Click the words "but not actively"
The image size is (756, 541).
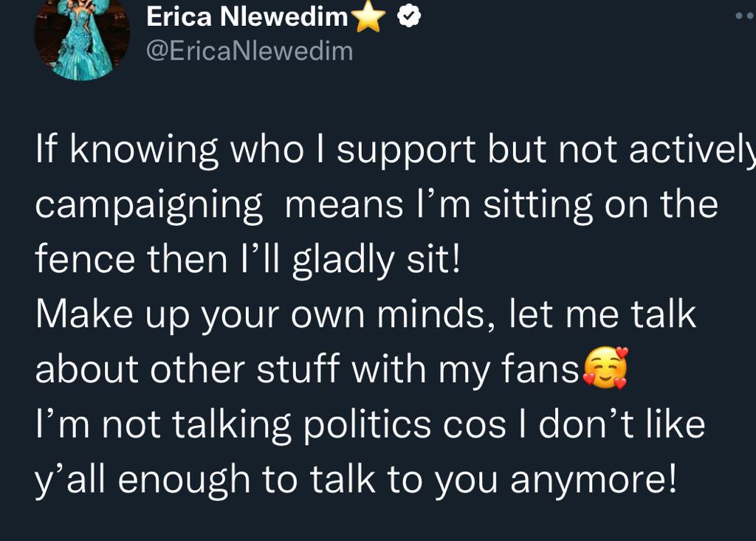click(622, 150)
